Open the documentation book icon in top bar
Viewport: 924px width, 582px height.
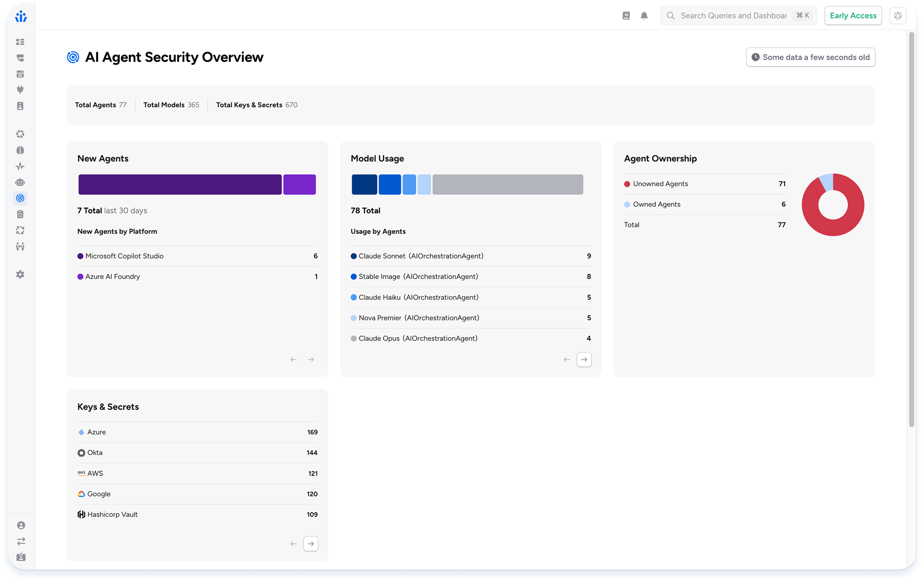point(626,16)
